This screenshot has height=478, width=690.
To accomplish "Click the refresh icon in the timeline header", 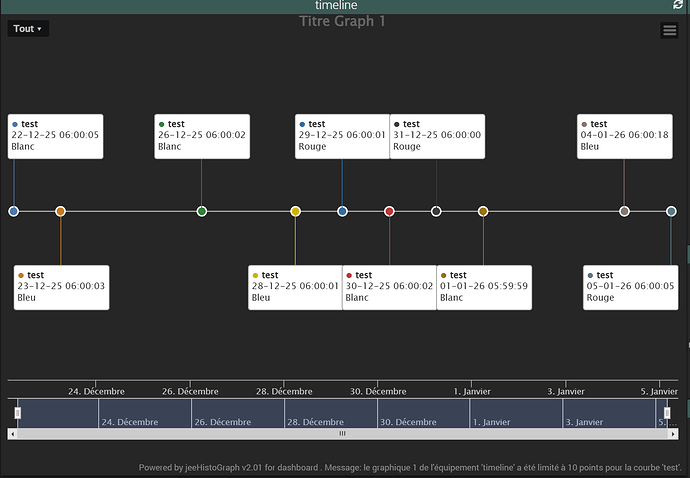I will point(678,6).
